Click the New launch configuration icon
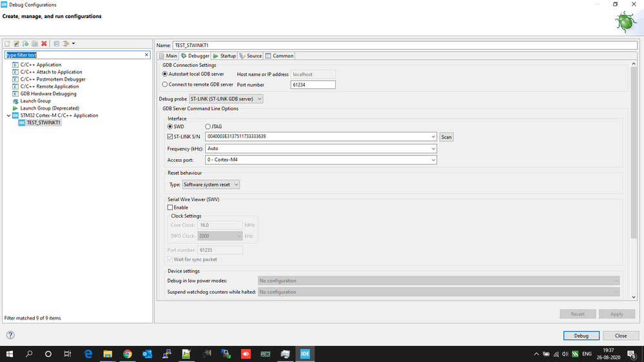Image resolution: width=644 pixels, height=362 pixels. coord(7,44)
